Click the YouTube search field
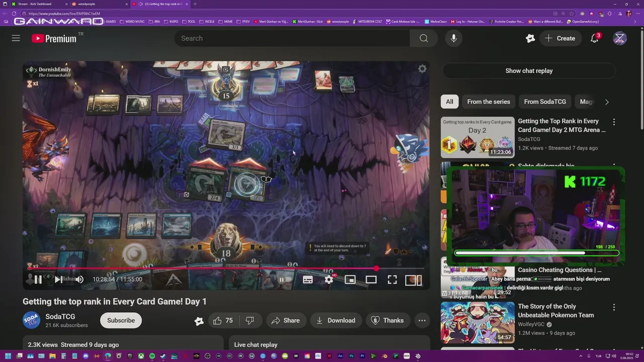 click(292, 38)
